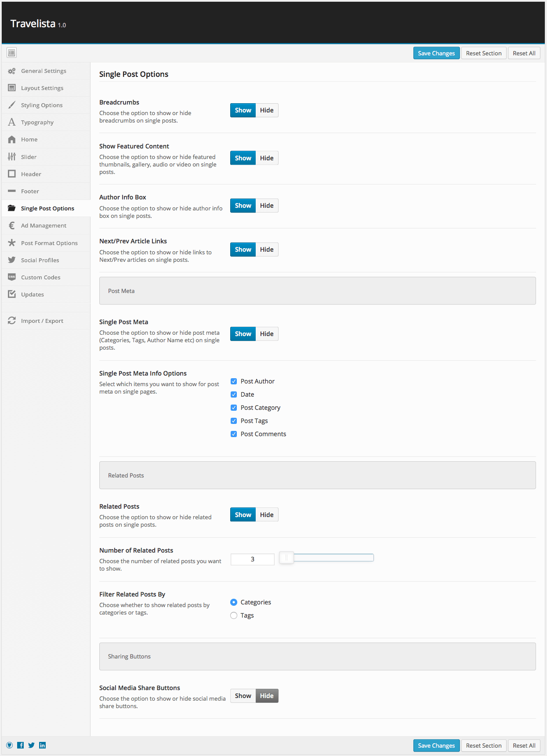
Task: Click the related posts number slider handle
Action: (286, 558)
